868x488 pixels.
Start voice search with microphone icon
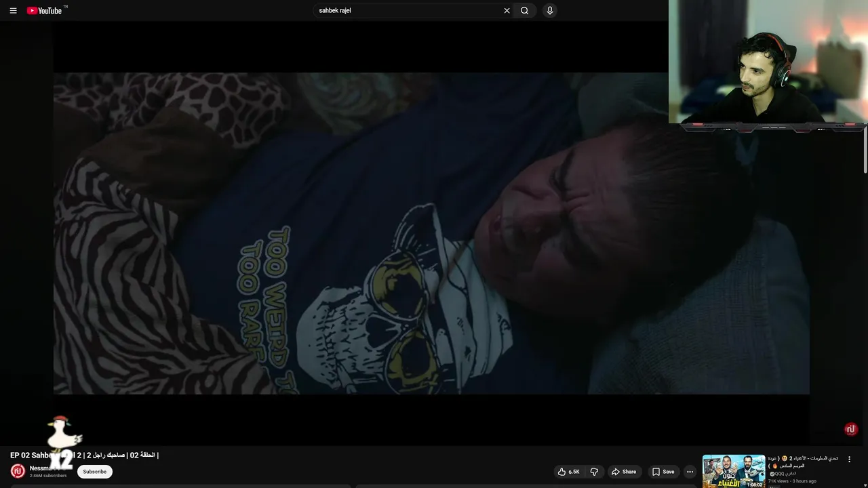click(549, 10)
